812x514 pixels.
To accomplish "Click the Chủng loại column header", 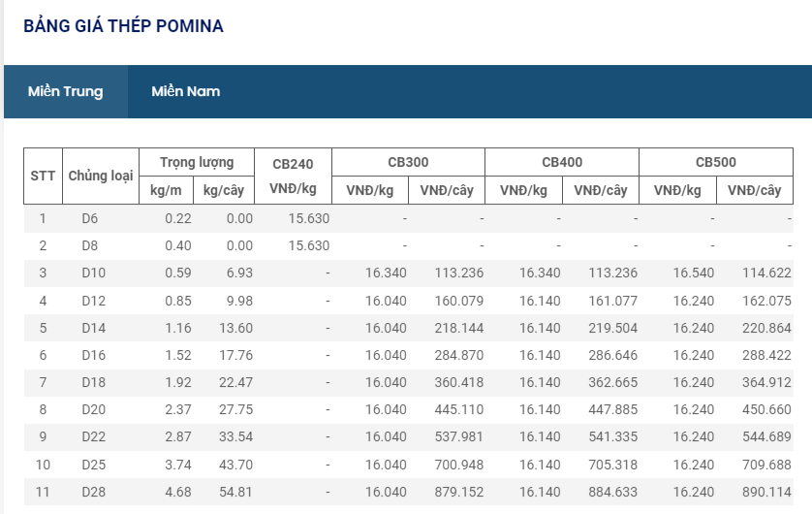I will 100,176.
